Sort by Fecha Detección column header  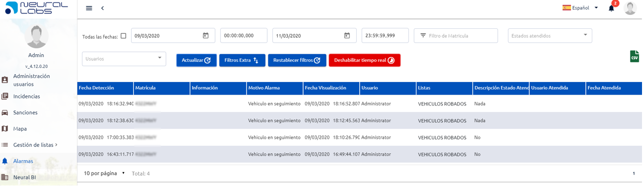105,88
